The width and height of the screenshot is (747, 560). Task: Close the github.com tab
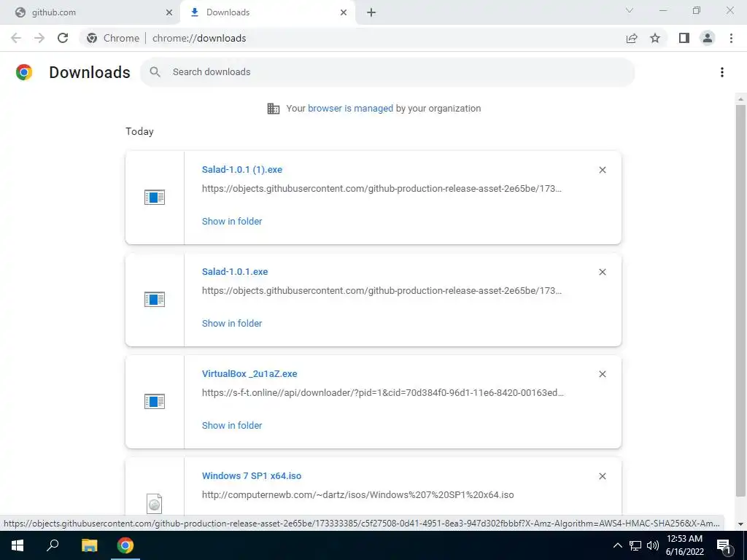coord(169,12)
